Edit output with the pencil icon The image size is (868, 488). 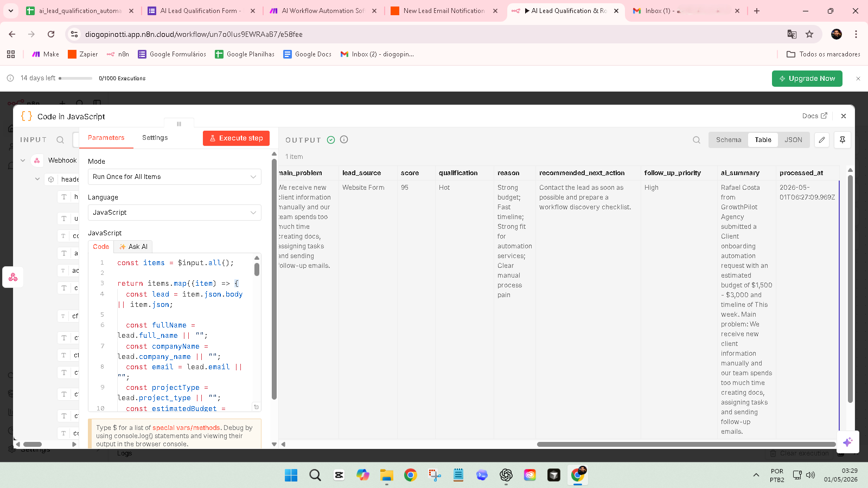(822, 140)
